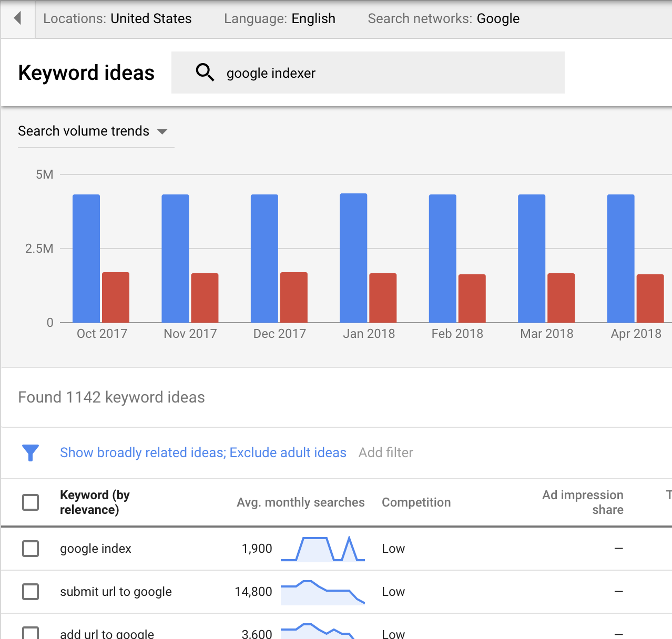The height and width of the screenshot is (639, 672).
Task: Open Search networks: Google setting
Action: tap(443, 19)
